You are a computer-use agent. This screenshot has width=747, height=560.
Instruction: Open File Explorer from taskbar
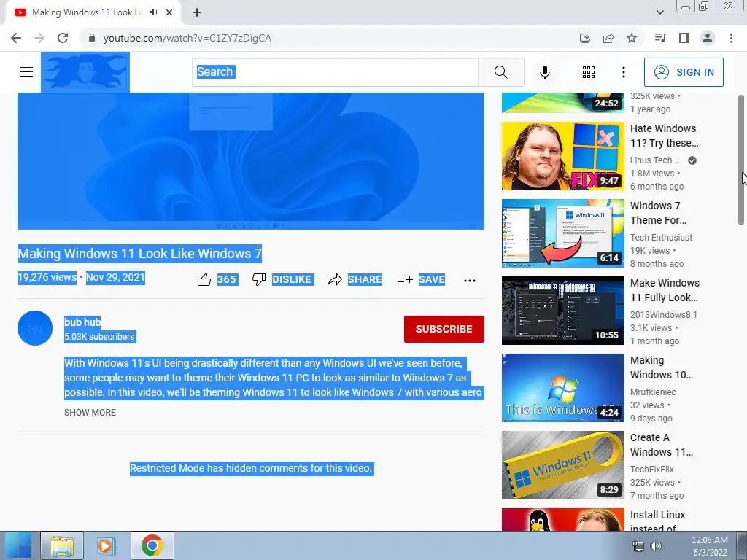62,545
